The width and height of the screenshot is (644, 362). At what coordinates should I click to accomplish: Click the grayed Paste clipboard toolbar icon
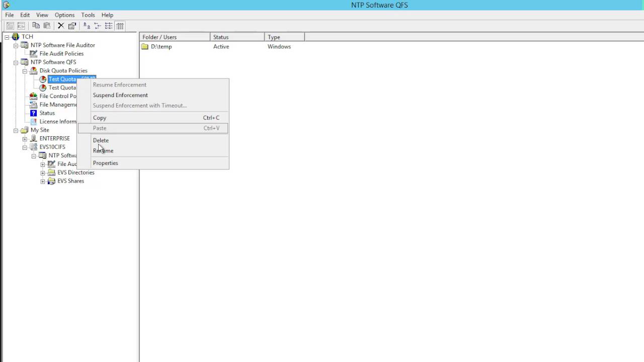tap(47, 26)
